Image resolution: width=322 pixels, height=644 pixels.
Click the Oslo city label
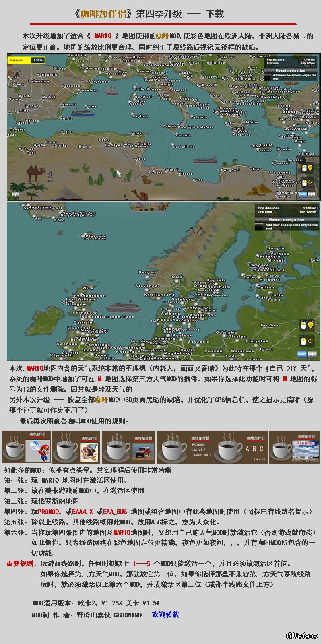tap(177, 277)
